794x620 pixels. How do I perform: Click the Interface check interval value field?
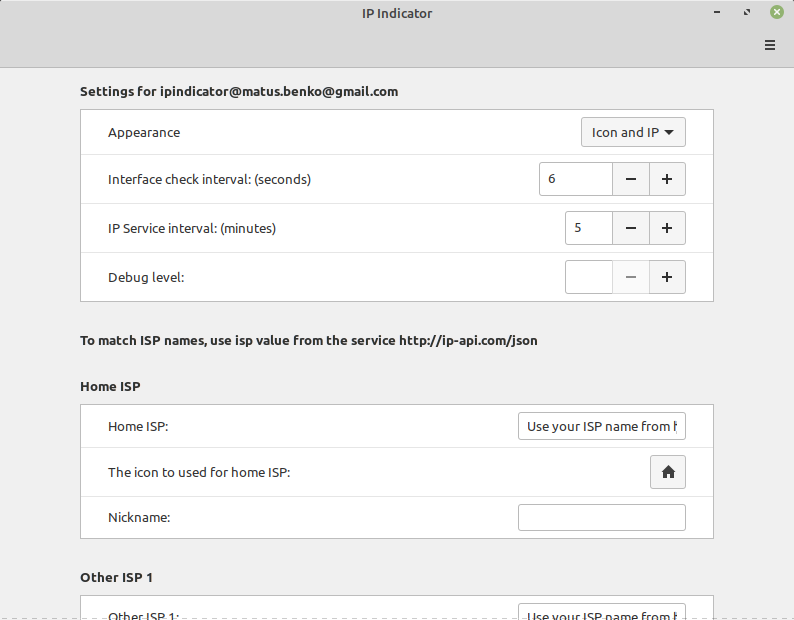tap(576, 179)
